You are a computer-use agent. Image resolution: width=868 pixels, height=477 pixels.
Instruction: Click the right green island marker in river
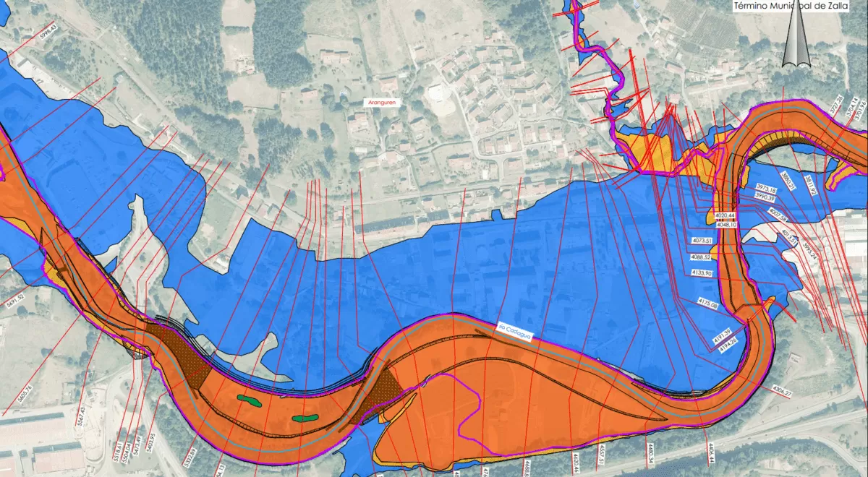coord(303,418)
